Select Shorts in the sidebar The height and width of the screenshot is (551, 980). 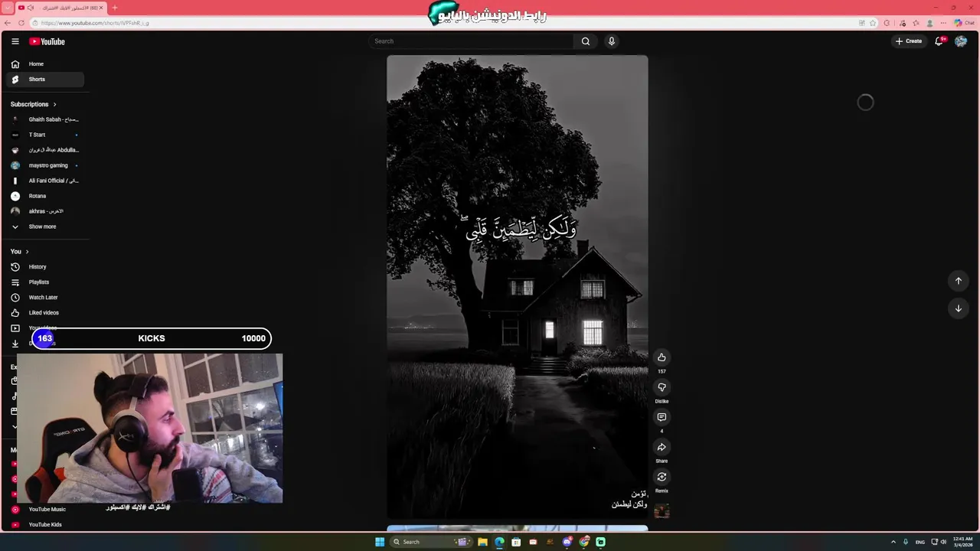[x=46, y=80]
